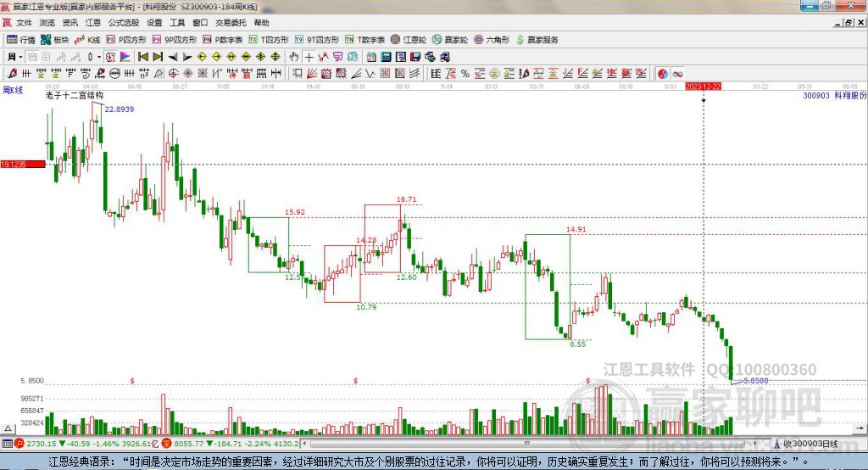868x470 pixels.
Task: Open the 板块 sector view
Action: coord(55,40)
